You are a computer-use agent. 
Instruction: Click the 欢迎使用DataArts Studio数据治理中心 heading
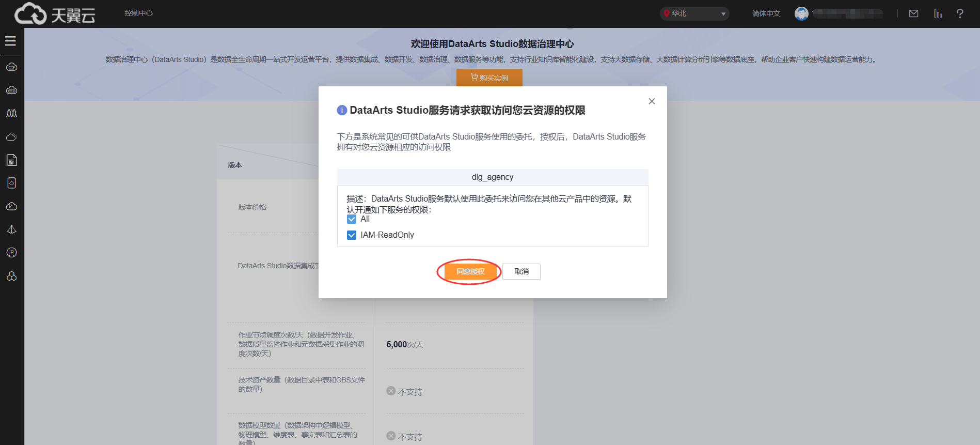(492, 44)
